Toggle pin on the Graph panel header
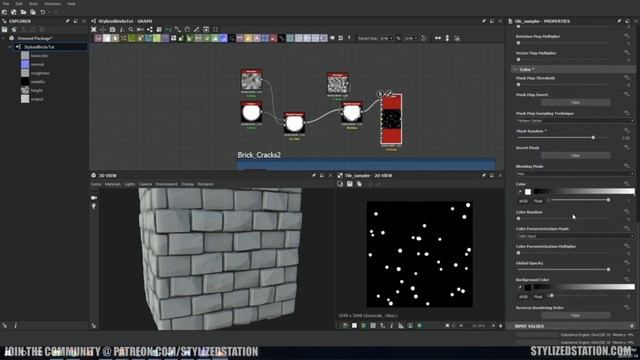640x360 pixels. pyautogui.click(x=484, y=21)
